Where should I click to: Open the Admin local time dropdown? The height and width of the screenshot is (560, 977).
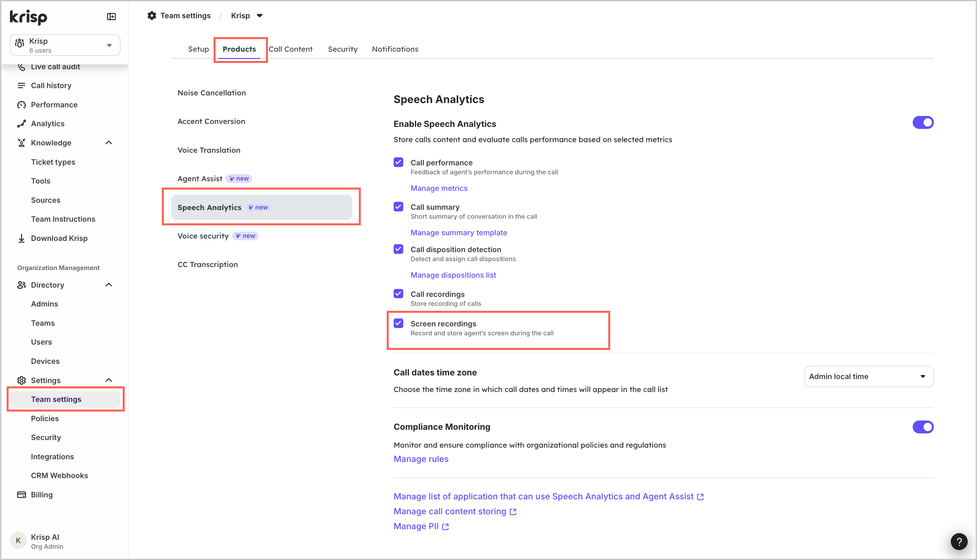pos(869,376)
